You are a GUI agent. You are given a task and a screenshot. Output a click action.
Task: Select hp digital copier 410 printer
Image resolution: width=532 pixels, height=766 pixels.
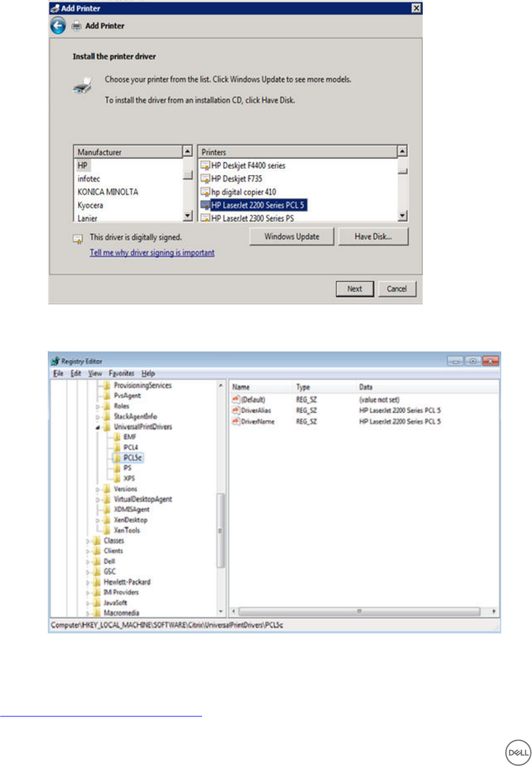[x=243, y=192]
